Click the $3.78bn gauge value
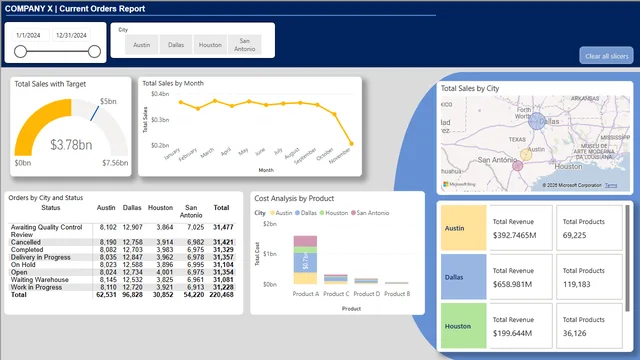The image size is (640, 360). [71, 145]
